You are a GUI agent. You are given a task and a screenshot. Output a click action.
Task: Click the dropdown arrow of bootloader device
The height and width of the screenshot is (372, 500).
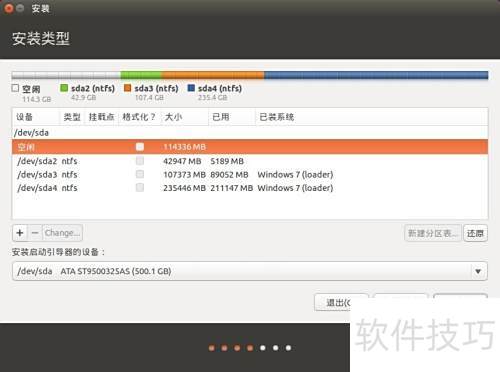click(x=478, y=271)
